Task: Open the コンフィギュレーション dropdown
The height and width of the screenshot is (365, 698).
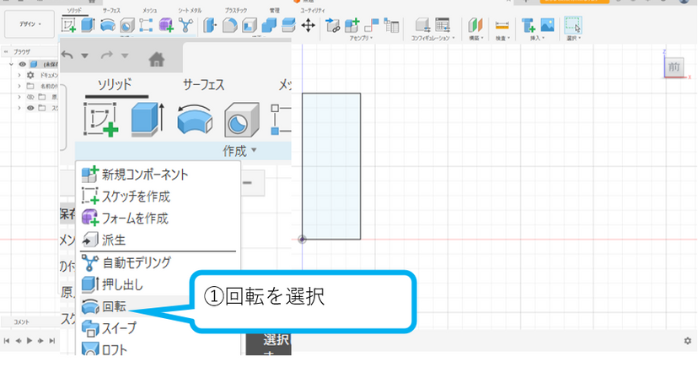Action: coord(433,38)
